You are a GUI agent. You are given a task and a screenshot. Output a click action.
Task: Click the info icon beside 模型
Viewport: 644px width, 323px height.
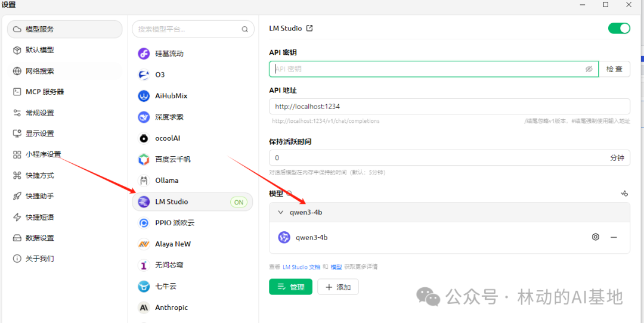point(289,193)
